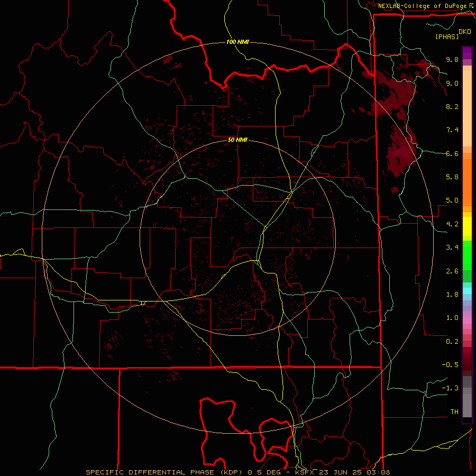The width and height of the screenshot is (476, 476).
Task: Click the 2.6 value on the legend
Action: click(x=452, y=271)
